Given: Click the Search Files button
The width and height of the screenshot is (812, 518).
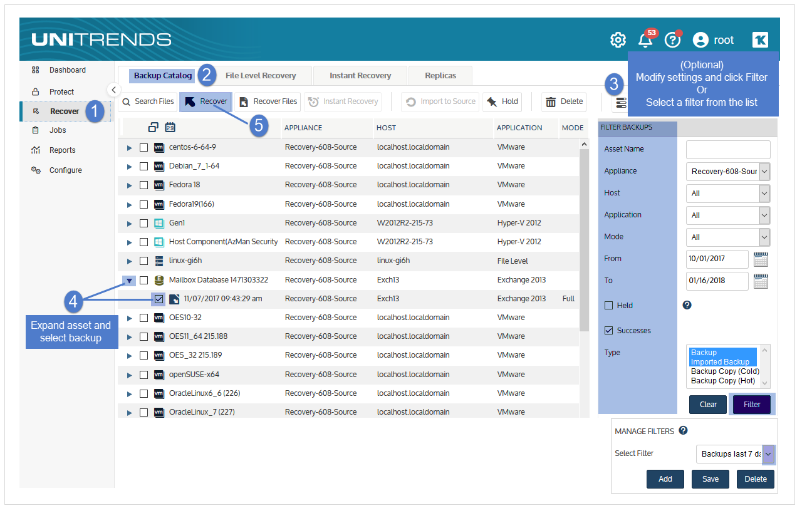Looking at the screenshot, I should point(148,101).
